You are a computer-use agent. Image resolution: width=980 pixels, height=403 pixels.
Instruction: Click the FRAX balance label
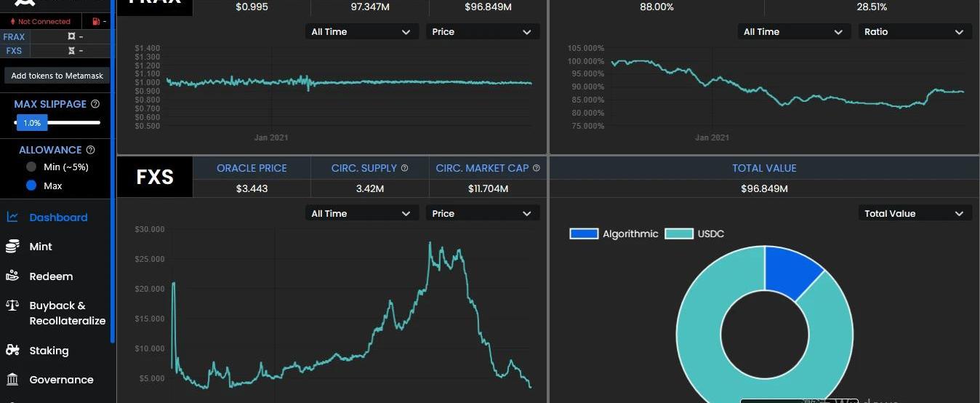[14, 36]
